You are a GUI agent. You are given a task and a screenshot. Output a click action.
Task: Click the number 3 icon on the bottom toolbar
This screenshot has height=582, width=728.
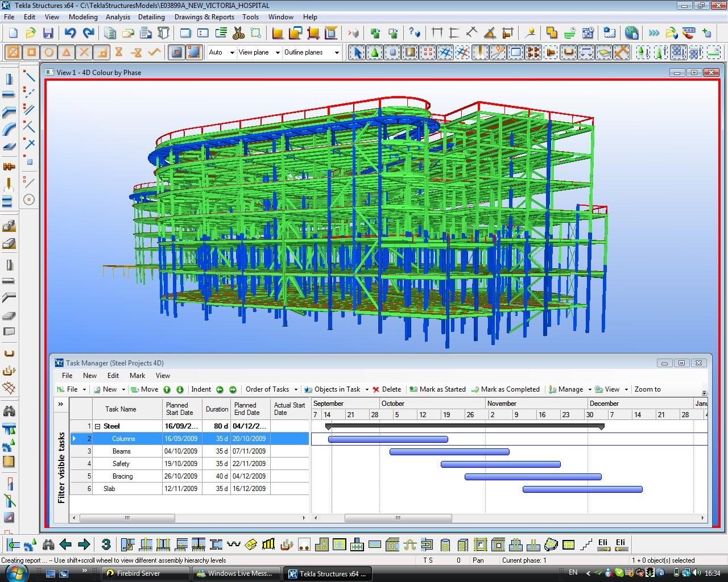coord(106,544)
